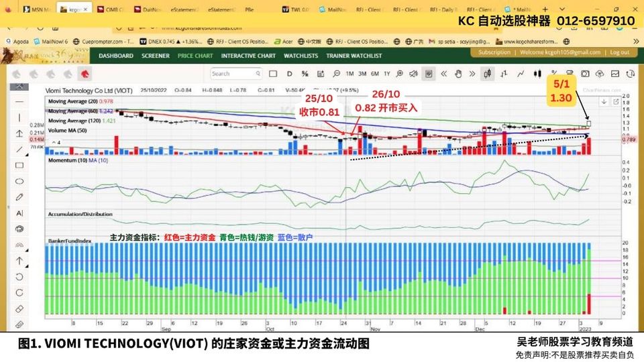
Task: Choose the rectangle layout icon beside Search
Action: coord(273,74)
